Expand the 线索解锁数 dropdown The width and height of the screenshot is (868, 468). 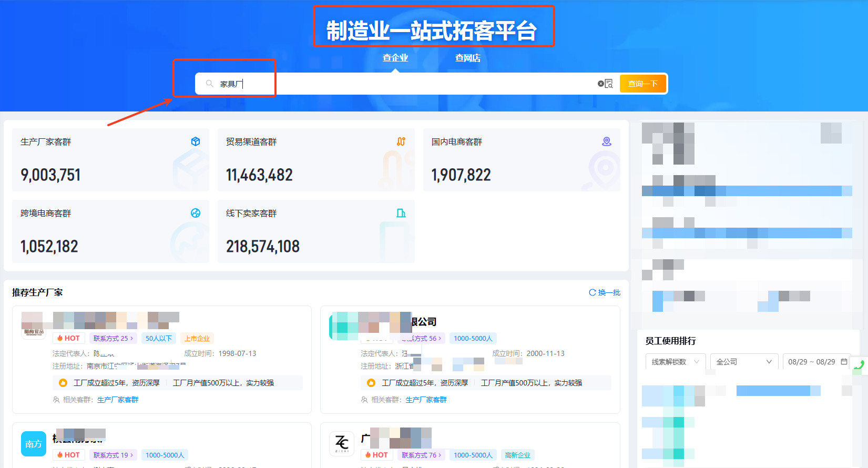(x=675, y=362)
